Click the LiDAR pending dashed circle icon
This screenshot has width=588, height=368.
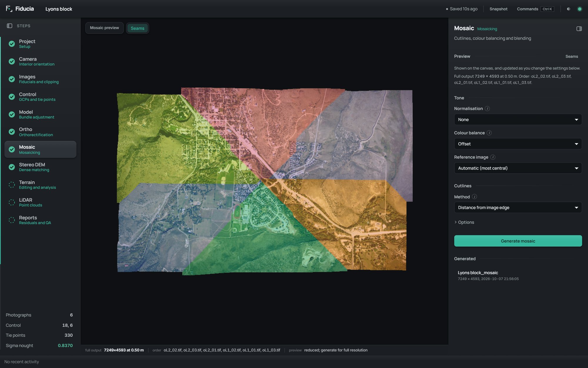click(12, 202)
